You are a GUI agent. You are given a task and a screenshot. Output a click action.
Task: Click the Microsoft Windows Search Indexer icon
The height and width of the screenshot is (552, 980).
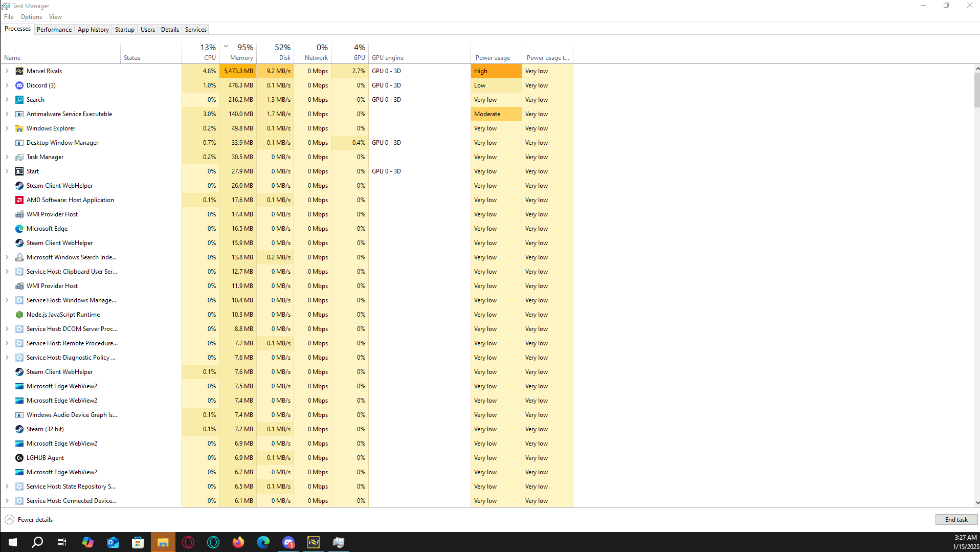[19, 257]
